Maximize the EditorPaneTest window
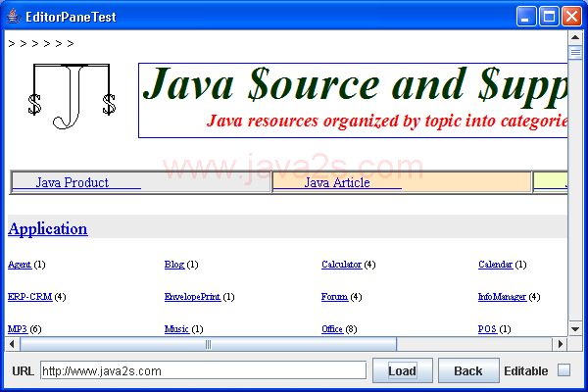The width and height of the screenshot is (588, 392). (x=549, y=17)
